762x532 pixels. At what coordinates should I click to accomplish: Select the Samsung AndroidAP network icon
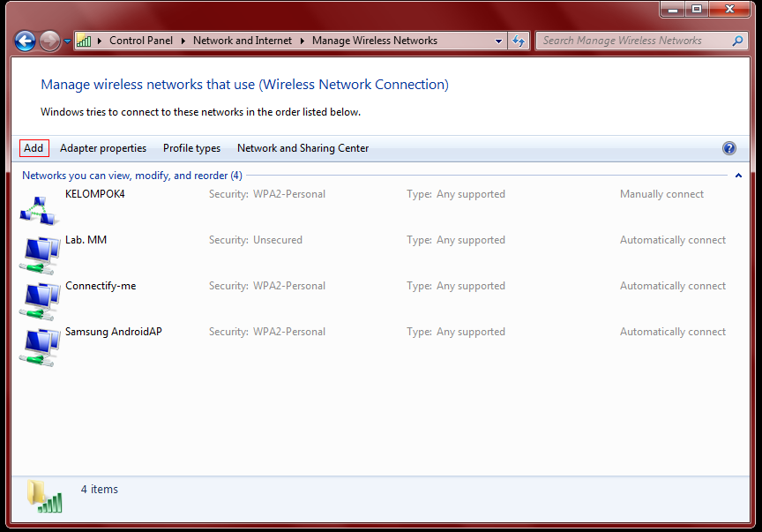[x=40, y=348]
